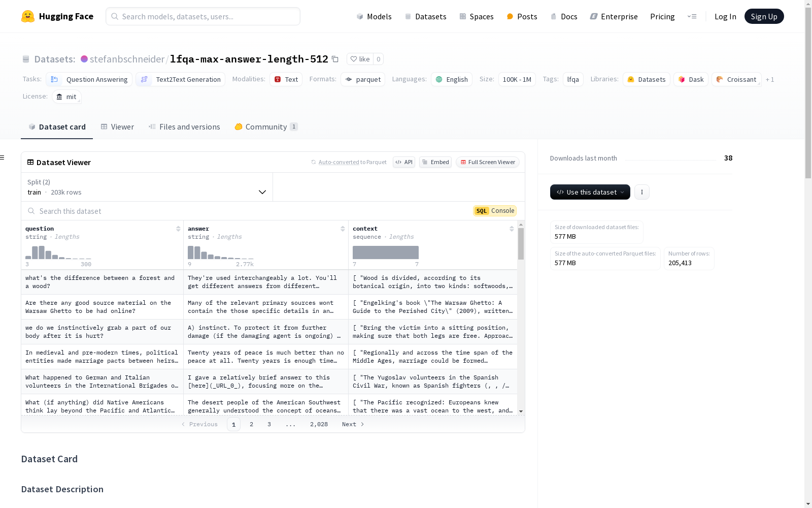Click Next page in the pagination
Screen dimensions: 812x508
(353, 424)
